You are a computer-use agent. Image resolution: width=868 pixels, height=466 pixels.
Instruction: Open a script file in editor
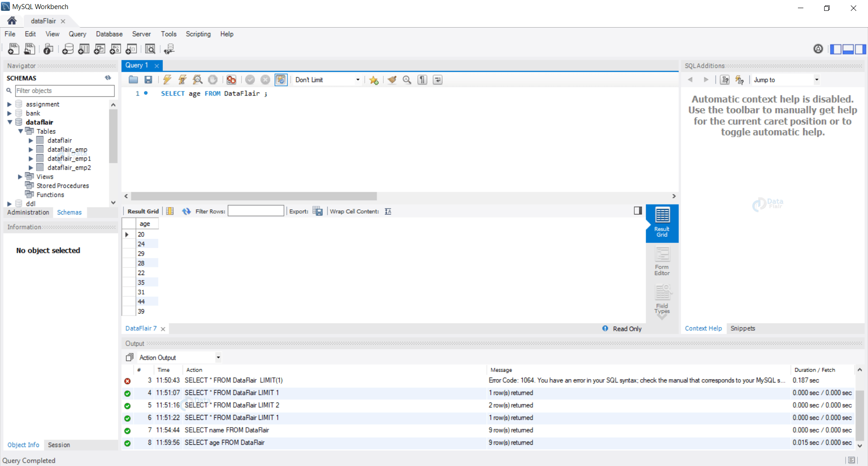point(133,80)
